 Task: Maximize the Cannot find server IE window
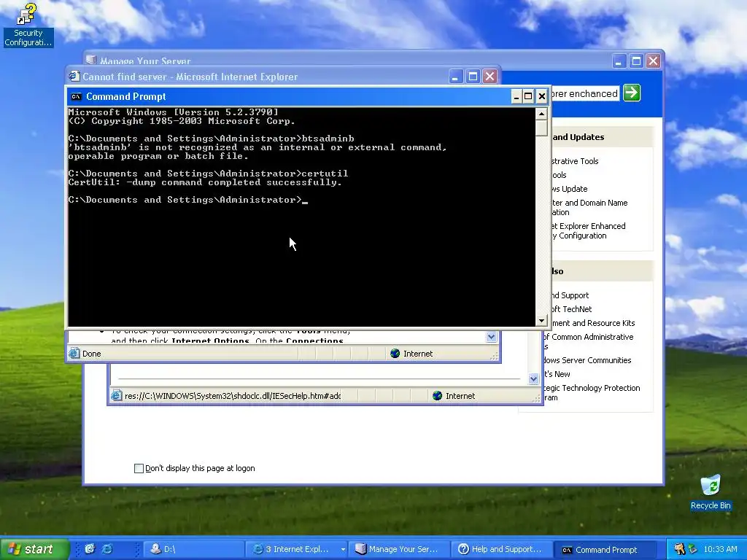click(473, 76)
